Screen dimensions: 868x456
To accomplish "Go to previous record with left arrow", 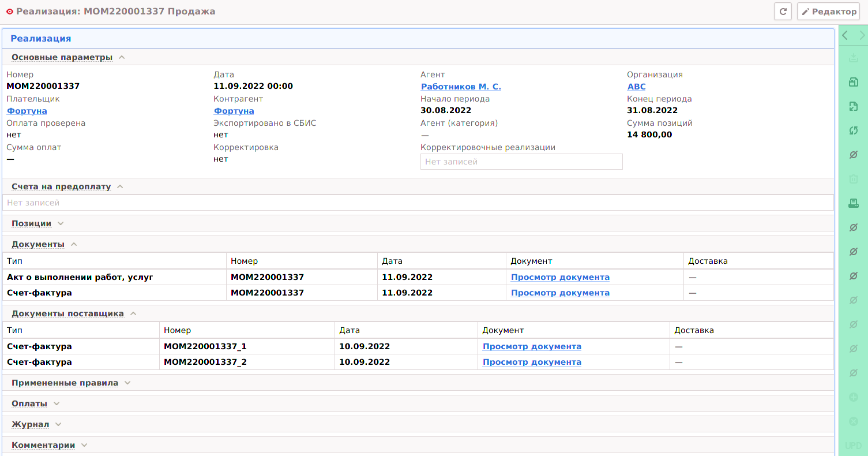I will coord(845,36).
